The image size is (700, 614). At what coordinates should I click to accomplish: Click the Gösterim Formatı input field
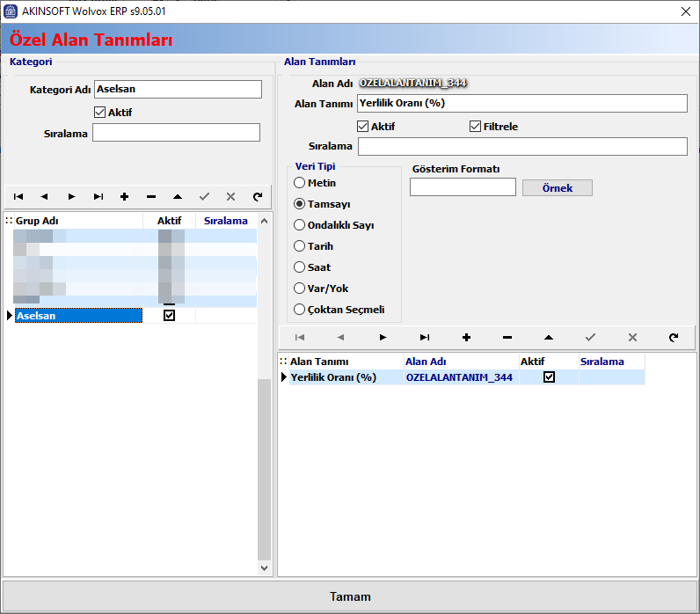click(x=463, y=187)
